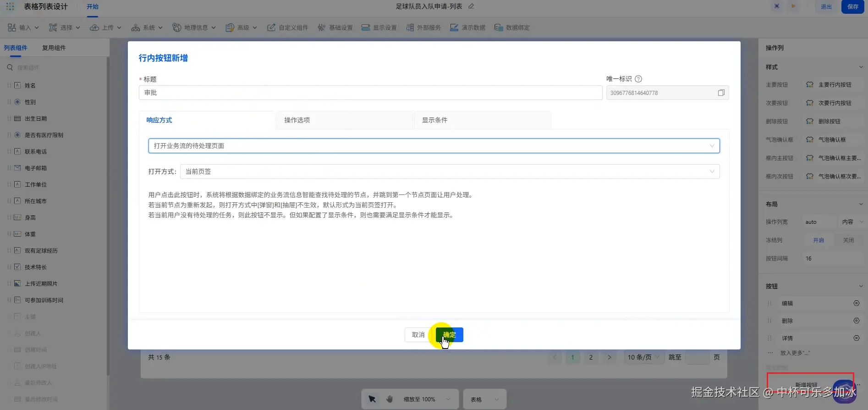The image size is (868, 410).
Task: Click the 基础设置 toolbar item
Action: coord(335,28)
